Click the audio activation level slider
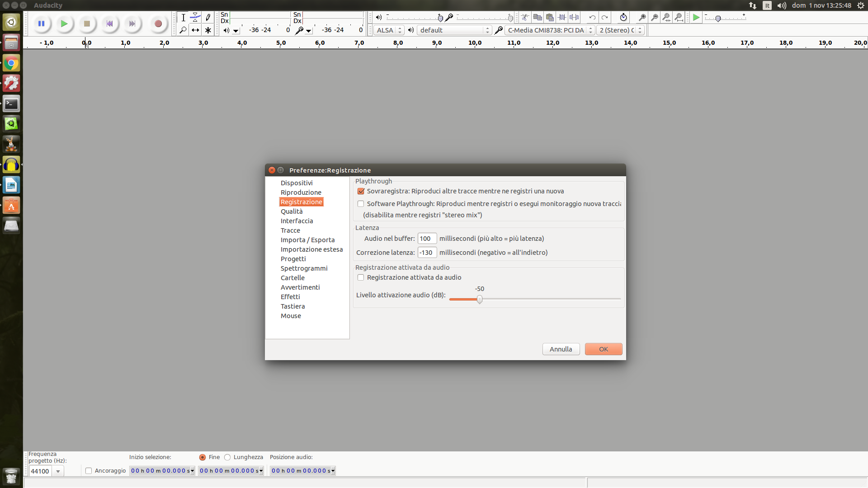 [480, 299]
